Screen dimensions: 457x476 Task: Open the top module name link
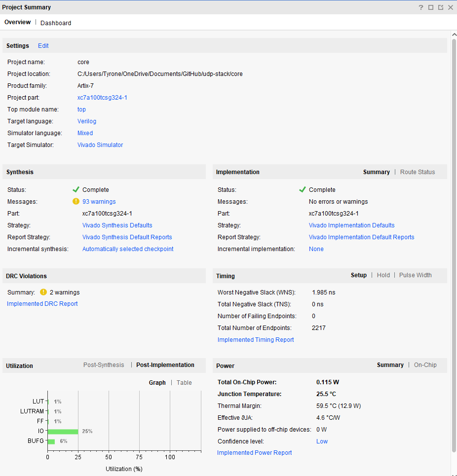tap(81, 110)
